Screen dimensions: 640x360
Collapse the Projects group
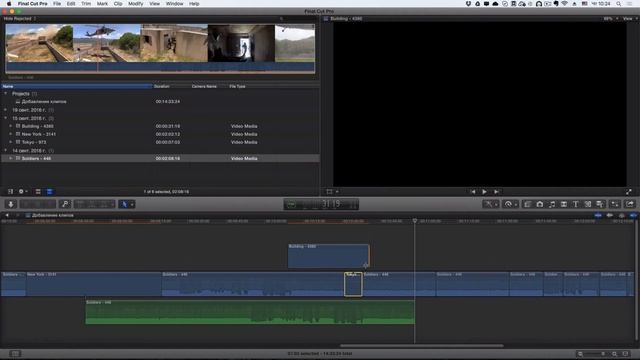click(x=6, y=93)
